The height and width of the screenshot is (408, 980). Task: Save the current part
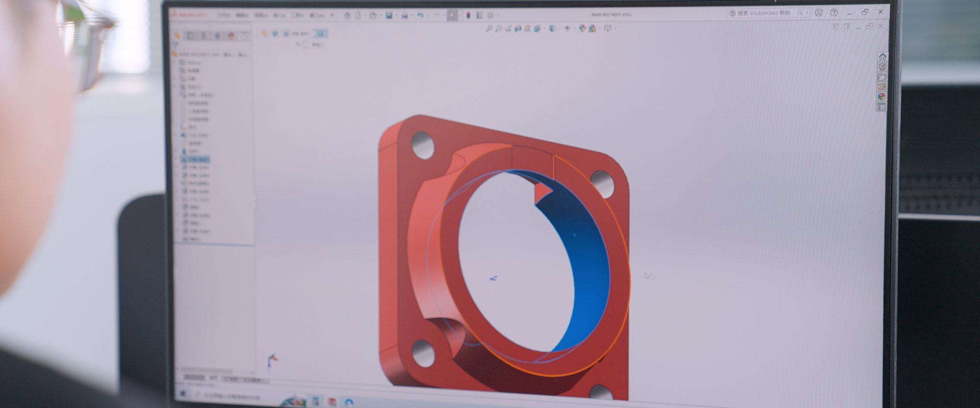click(x=389, y=15)
